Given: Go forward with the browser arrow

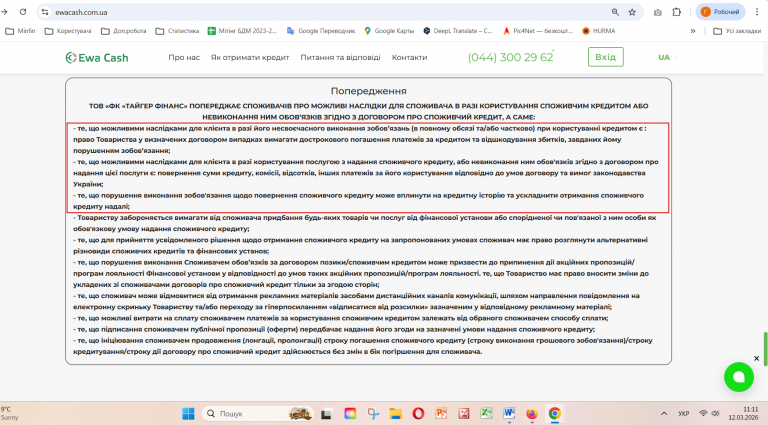Looking at the screenshot, I should [4, 12].
